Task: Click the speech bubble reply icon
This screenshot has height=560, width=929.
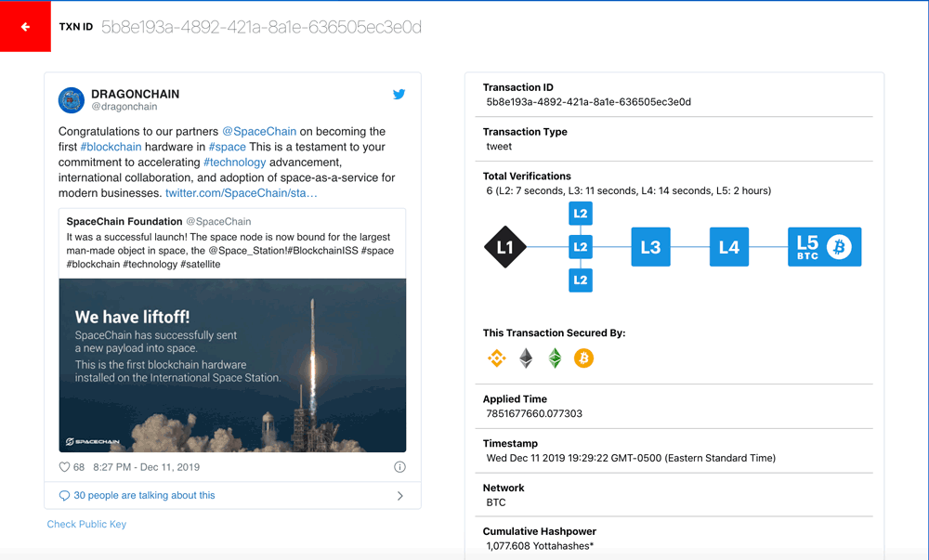Action: point(65,496)
